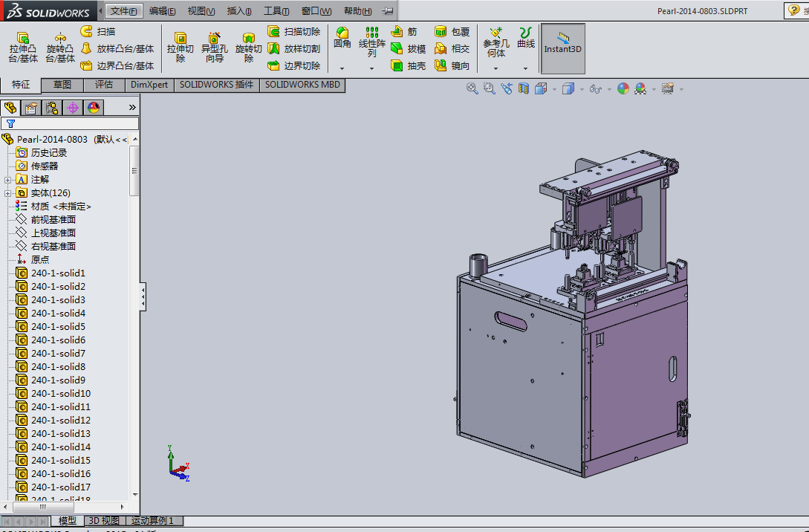Image resolution: width=809 pixels, height=532 pixels.
Task: Expand the 圆角 fillet dropdown arrow
Action: (x=342, y=68)
